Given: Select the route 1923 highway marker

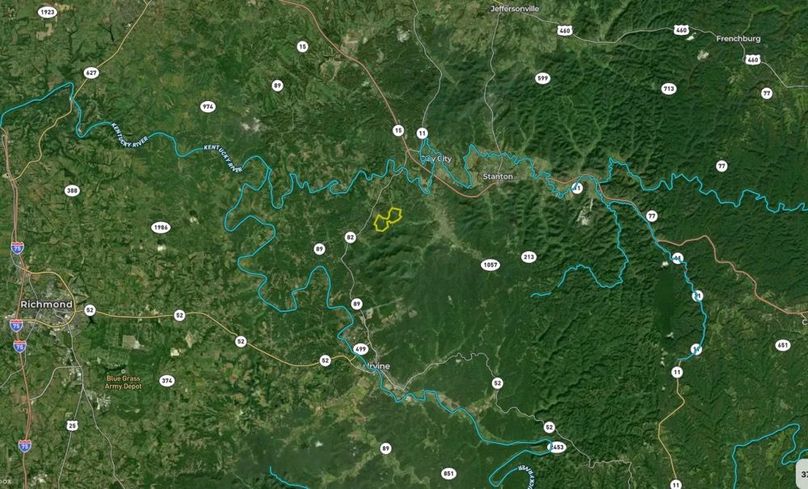Looking at the screenshot, I should [47, 12].
